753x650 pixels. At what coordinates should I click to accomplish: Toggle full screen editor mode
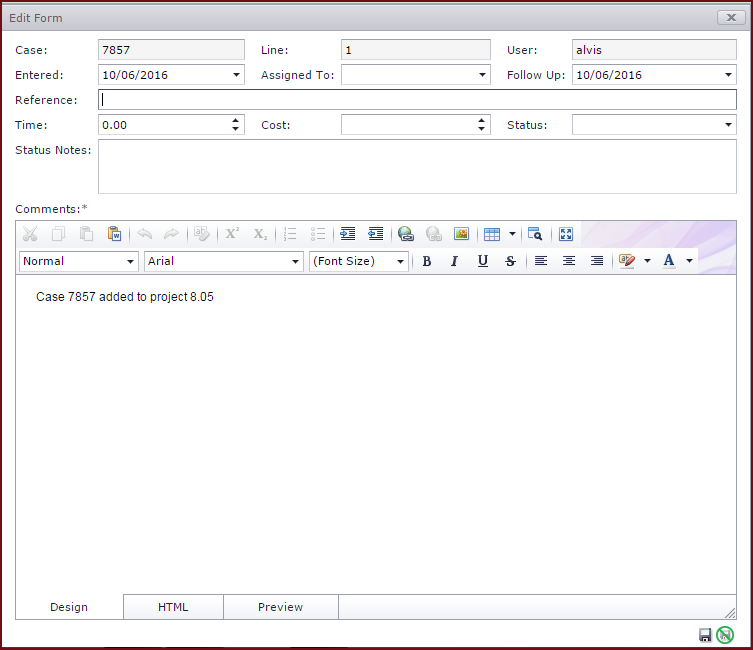[x=566, y=234]
